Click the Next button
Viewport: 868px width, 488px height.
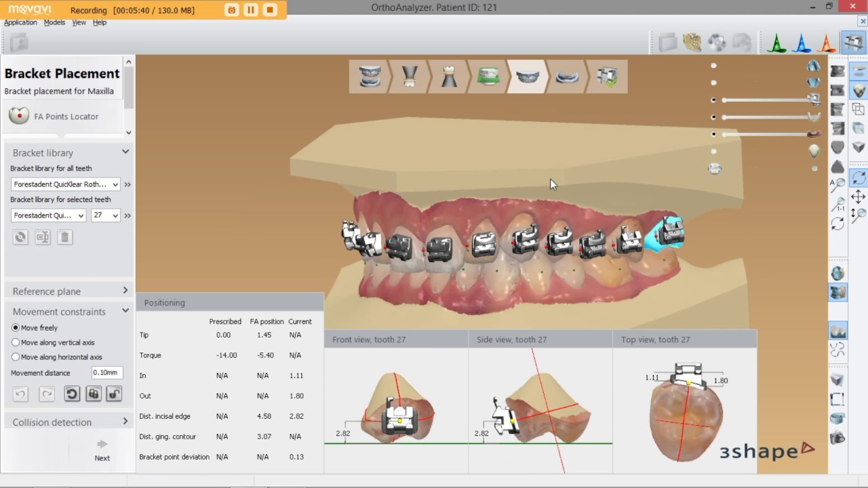102,450
